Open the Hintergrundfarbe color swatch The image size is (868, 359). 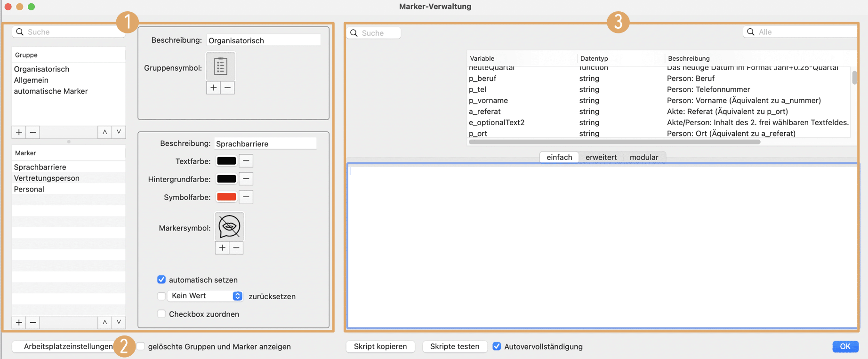tap(226, 179)
